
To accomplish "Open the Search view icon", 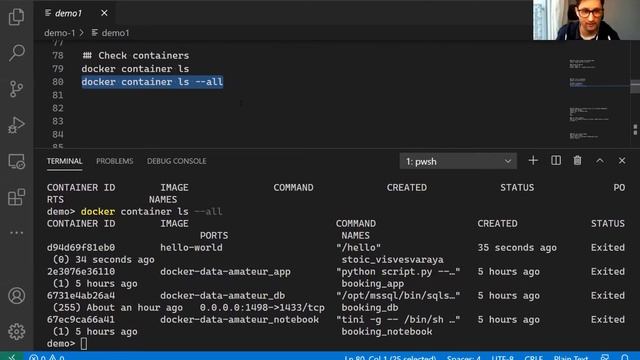I will tap(16, 53).
